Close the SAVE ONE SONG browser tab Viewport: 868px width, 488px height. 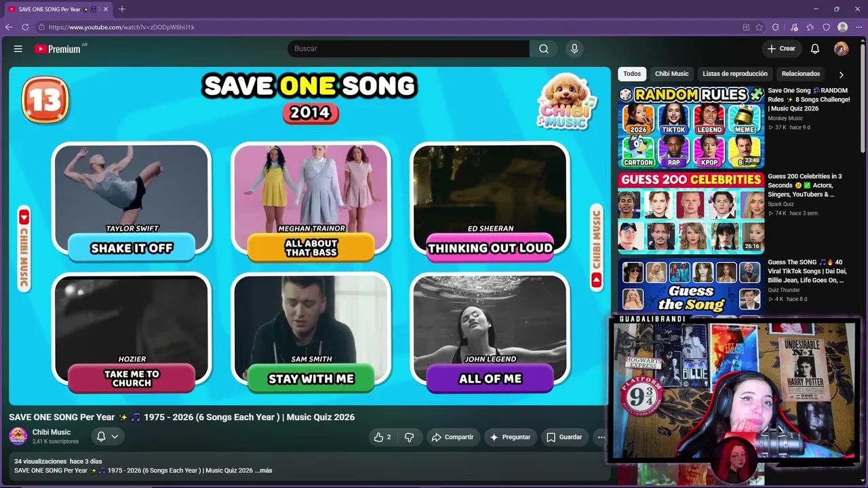pos(106,9)
